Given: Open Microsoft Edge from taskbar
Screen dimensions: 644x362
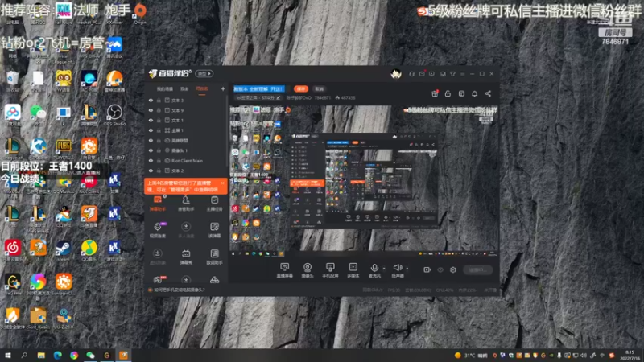Looking at the screenshot, I should coord(57,355).
